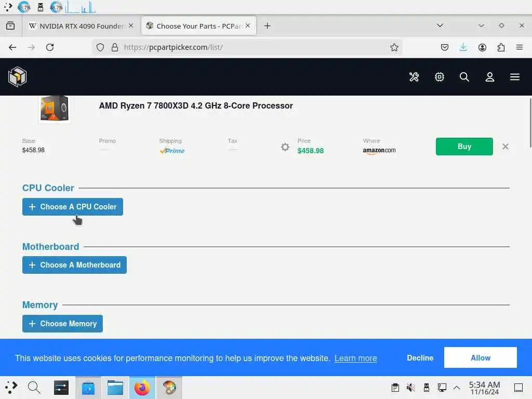Viewport: 532px width, 399px height.
Task: Open a new browser tab
Action: tap(268, 26)
